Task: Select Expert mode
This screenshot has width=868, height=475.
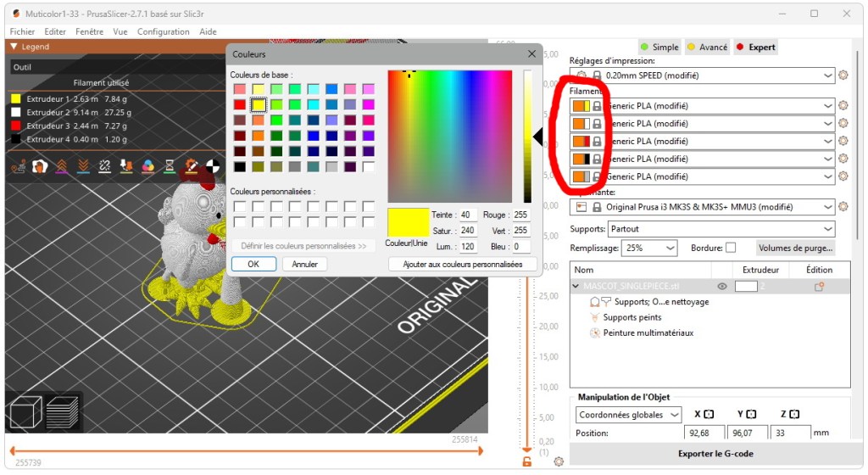Action: coord(756,47)
